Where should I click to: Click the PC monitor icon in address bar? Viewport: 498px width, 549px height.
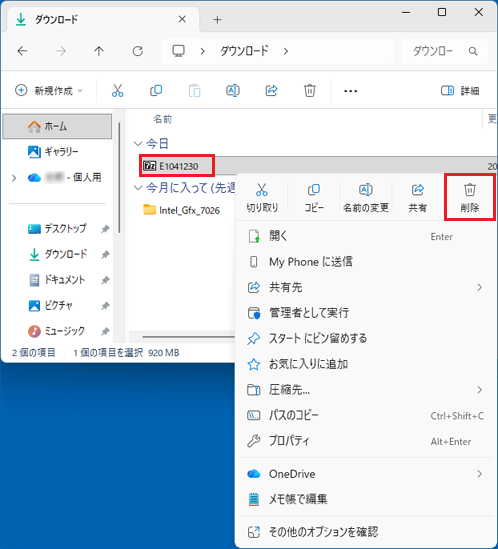[x=179, y=51]
